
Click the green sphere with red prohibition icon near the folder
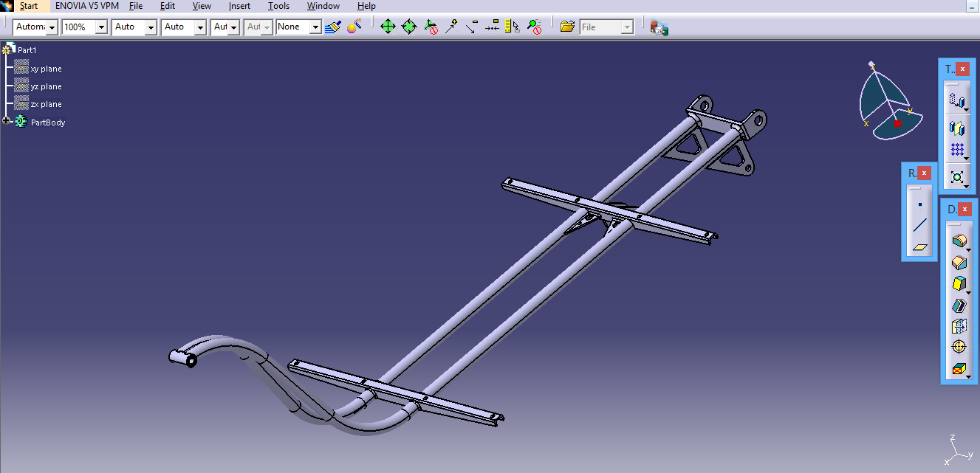tap(535, 27)
